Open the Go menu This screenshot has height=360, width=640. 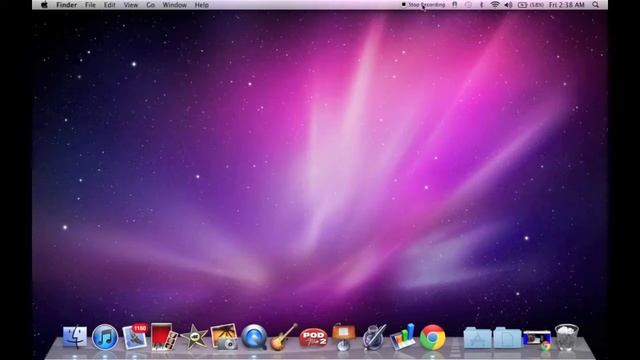point(151,5)
